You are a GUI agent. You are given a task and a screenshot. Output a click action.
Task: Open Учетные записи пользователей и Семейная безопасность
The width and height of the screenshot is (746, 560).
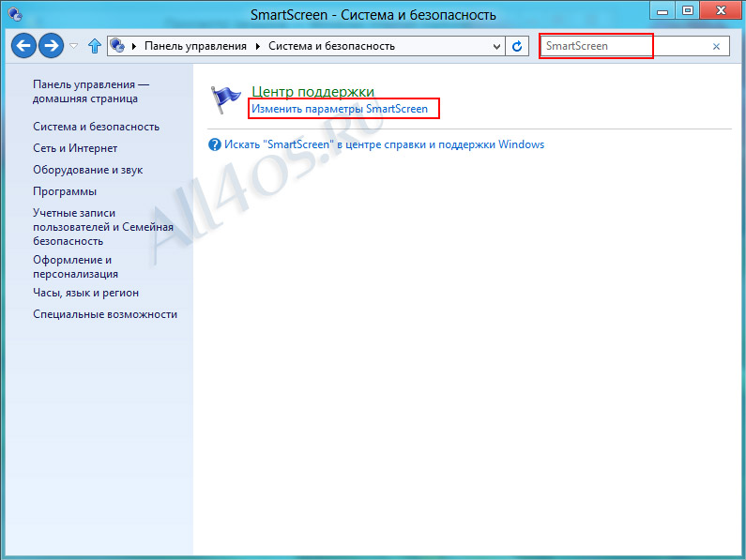click(103, 227)
